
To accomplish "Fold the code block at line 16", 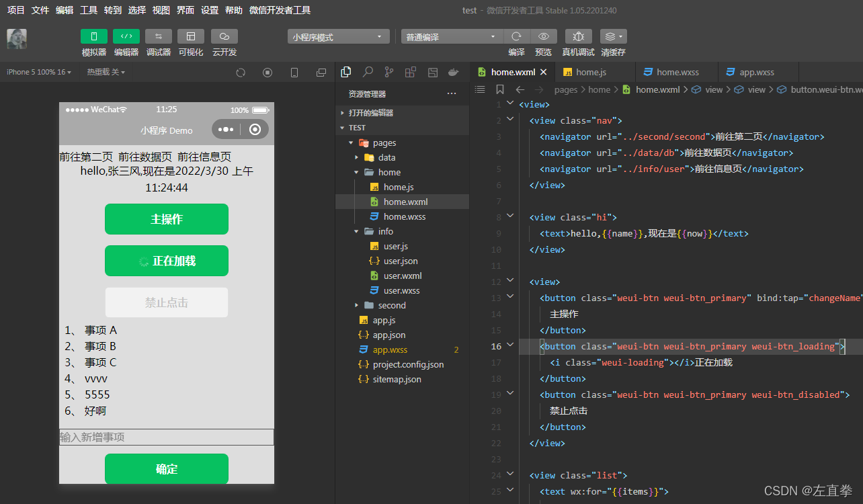I will pyautogui.click(x=510, y=346).
